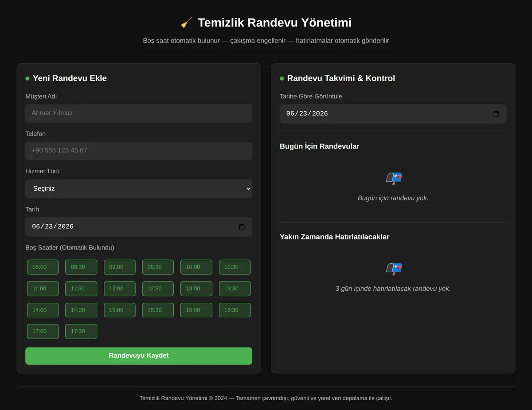The width and height of the screenshot is (532, 410).
Task: Click date text in Tarihe Göre Görüntüle
Action: pyautogui.click(x=307, y=114)
